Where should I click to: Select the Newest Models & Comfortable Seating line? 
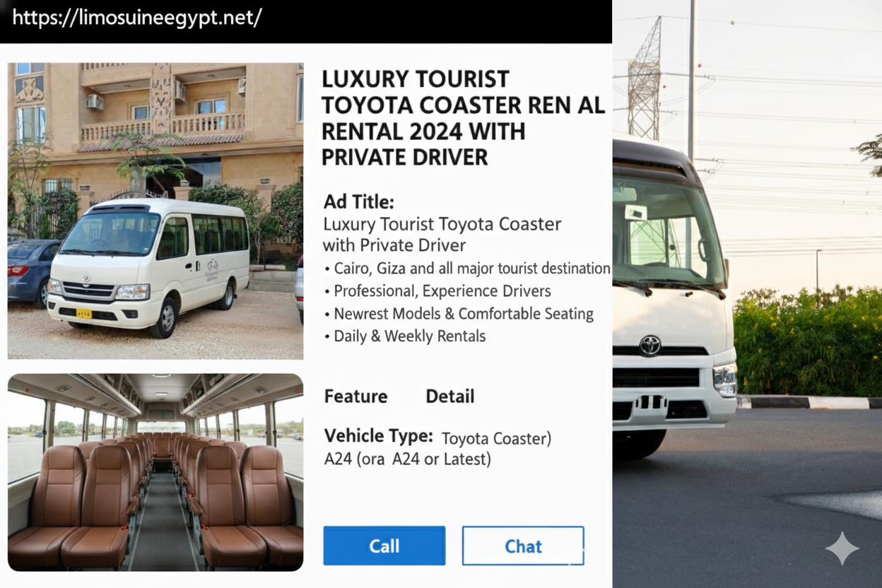(458, 314)
